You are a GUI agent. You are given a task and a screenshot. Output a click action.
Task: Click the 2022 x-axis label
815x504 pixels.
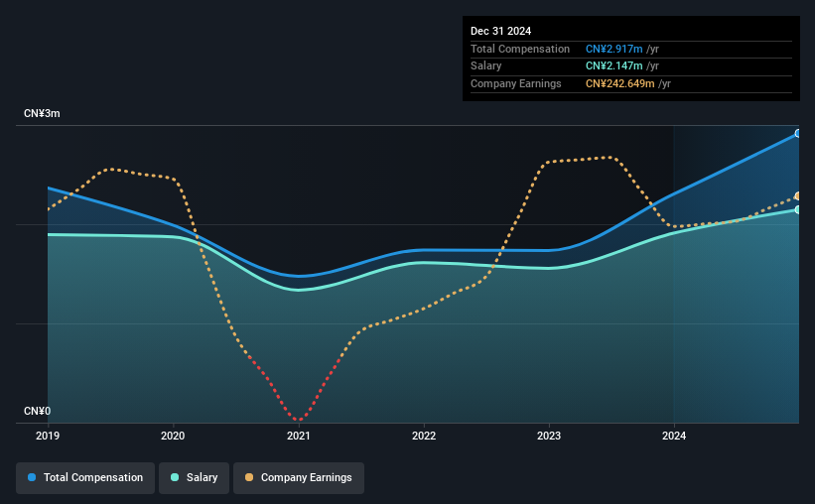[424, 436]
